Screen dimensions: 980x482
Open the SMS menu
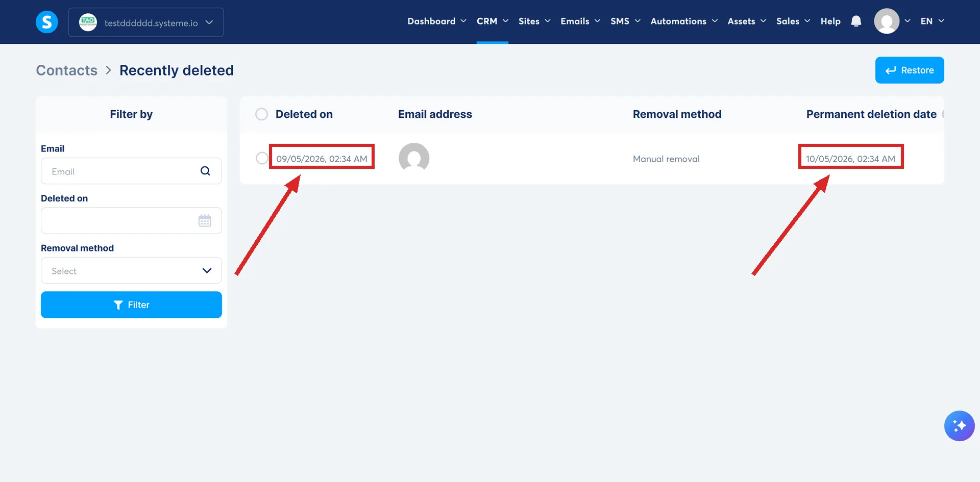click(x=625, y=21)
